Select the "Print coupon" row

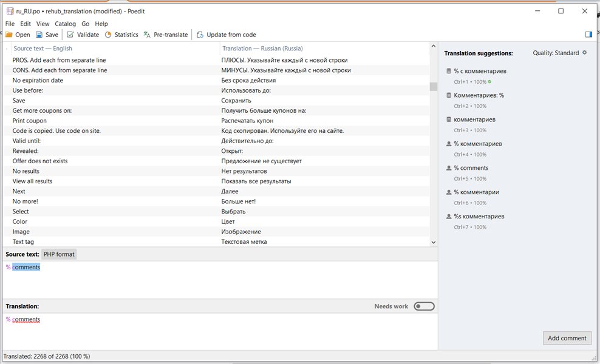[216, 121]
